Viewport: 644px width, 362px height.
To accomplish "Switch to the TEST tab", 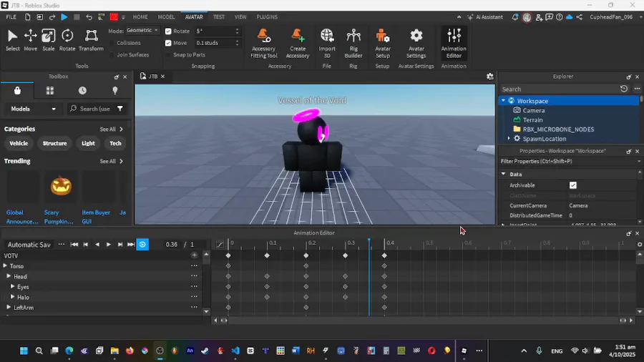I will (219, 17).
